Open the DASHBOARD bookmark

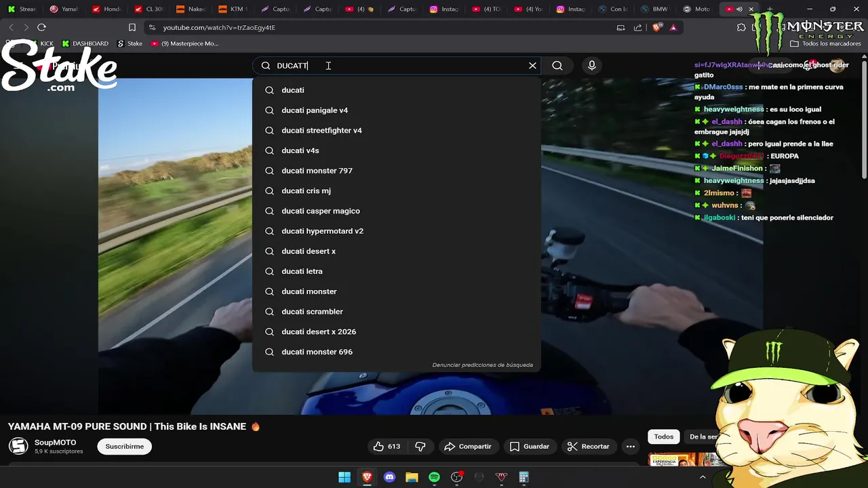click(x=85, y=43)
